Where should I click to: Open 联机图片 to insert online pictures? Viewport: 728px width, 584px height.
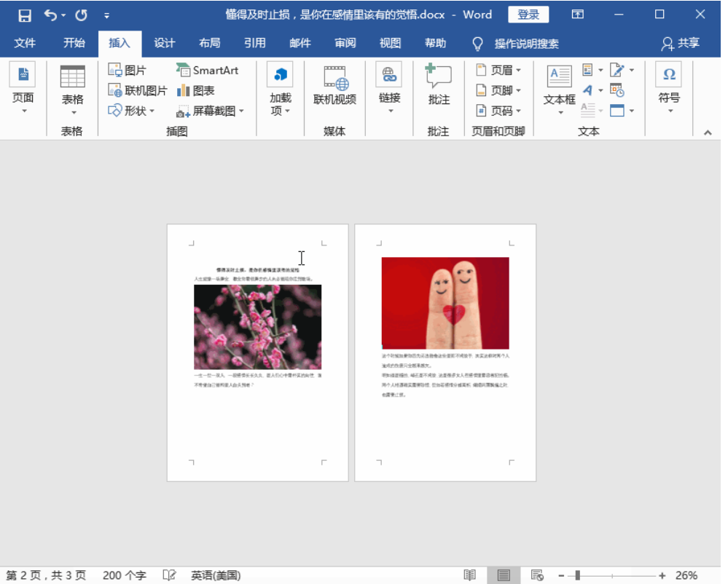tap(128, 89)
